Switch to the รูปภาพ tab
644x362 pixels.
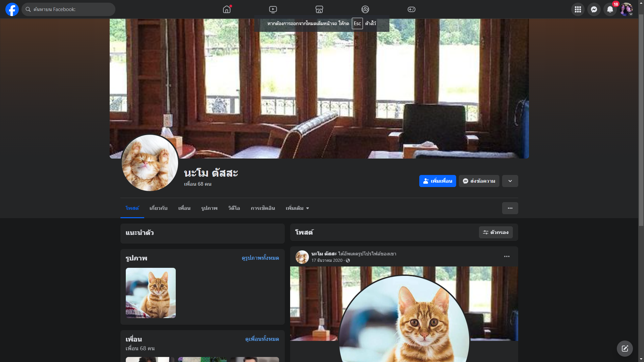click(x=209, y=208)
